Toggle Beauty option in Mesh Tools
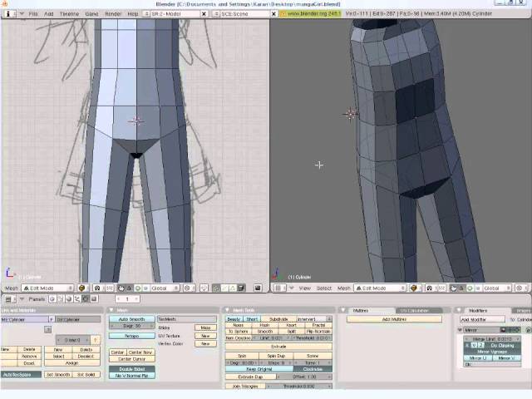This screenshot has width=532, height=399. 234,319
